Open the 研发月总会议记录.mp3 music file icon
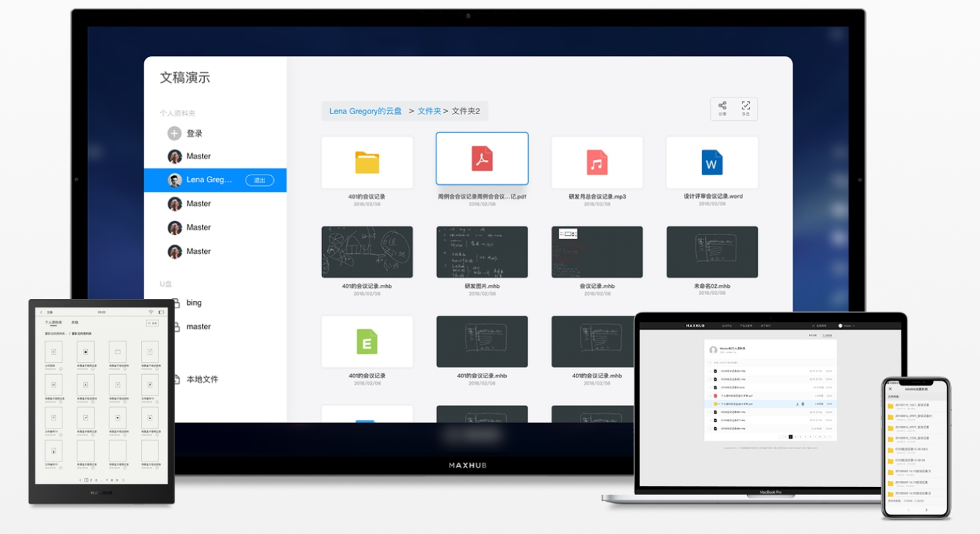 coord(597,163)
